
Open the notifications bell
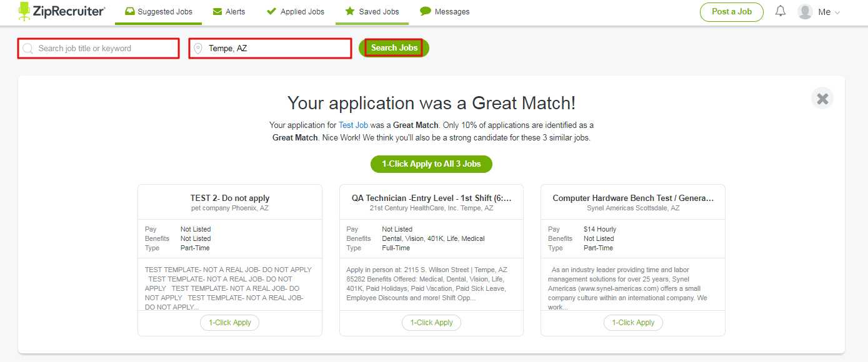pyautogui.click(x=781, y=11)
